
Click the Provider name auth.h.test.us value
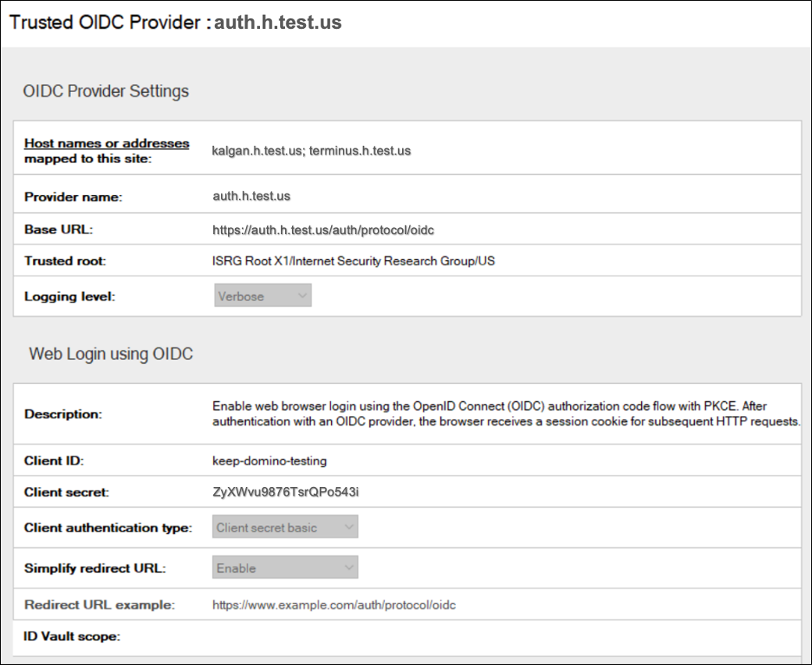coord(251,197)
